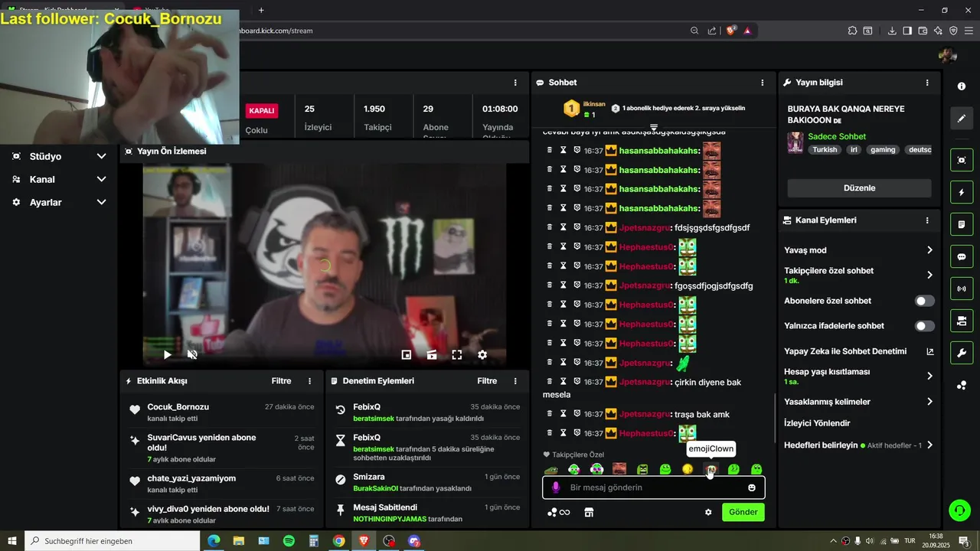Toggle Abonelere özel sohbet switch
The width and height of the screenshot is (980, 551).
tap(925, 301)
